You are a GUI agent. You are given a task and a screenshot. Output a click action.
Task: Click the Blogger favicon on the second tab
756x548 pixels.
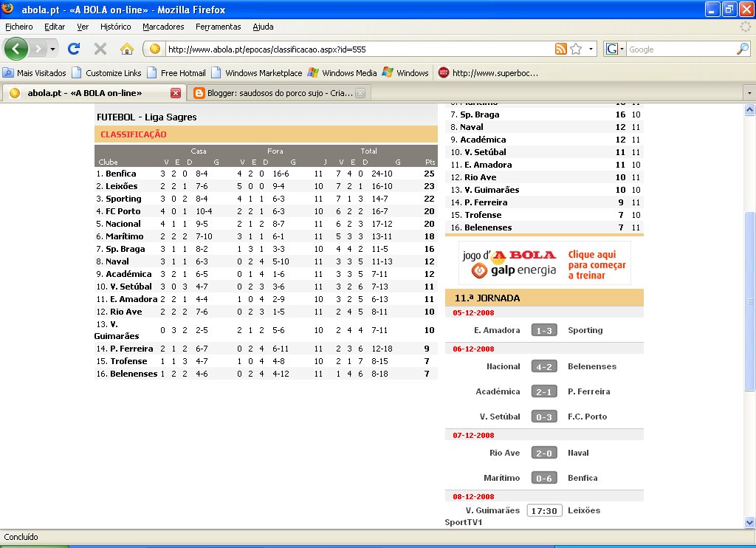(199, 93)
